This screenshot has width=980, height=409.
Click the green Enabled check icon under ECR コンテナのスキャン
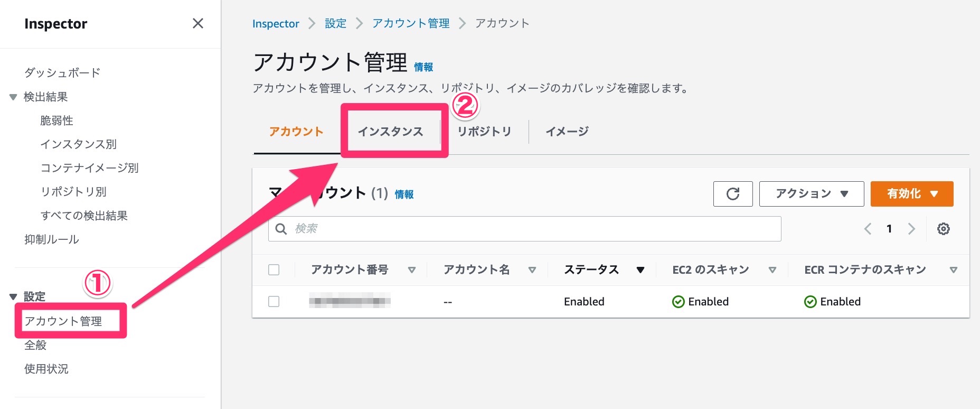click(x=811, y=301)
